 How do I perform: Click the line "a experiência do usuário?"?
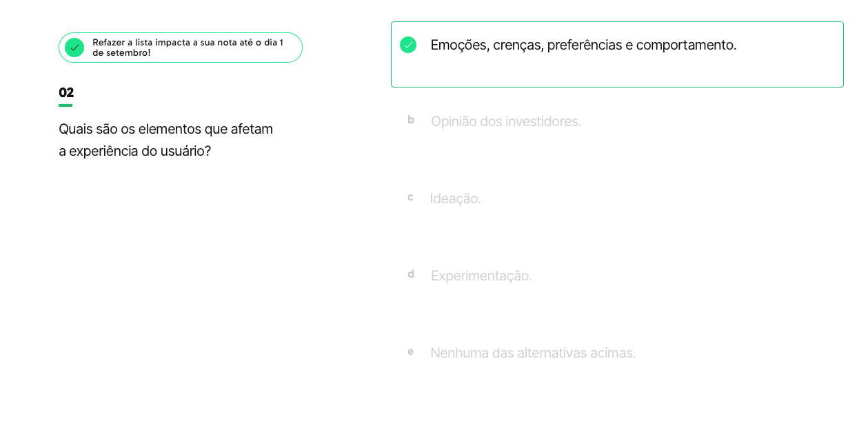(134, 152)
